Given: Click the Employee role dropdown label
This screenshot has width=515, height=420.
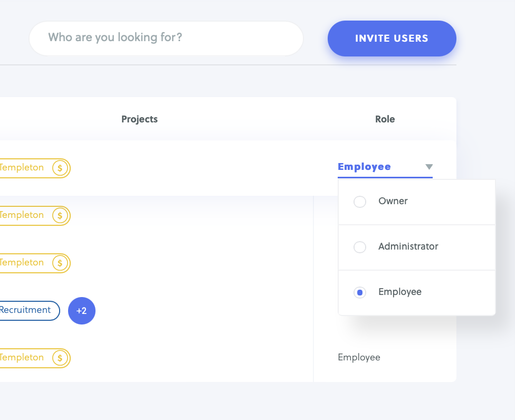Looking at the screenshot, I should coord(364,167).
